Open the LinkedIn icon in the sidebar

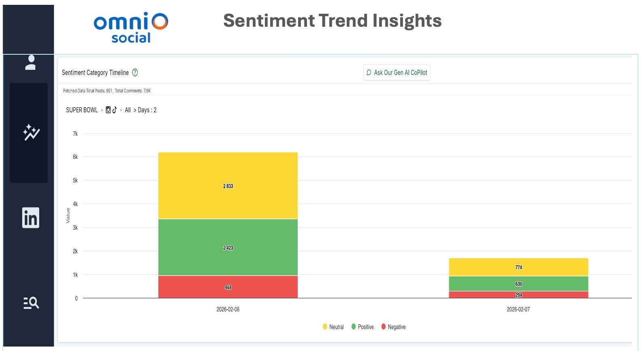tap(30, 218)
